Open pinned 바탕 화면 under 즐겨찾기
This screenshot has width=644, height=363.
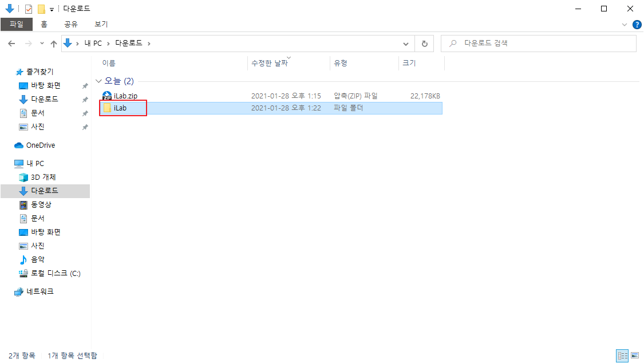pyautogui.click(x=46, y=85)
